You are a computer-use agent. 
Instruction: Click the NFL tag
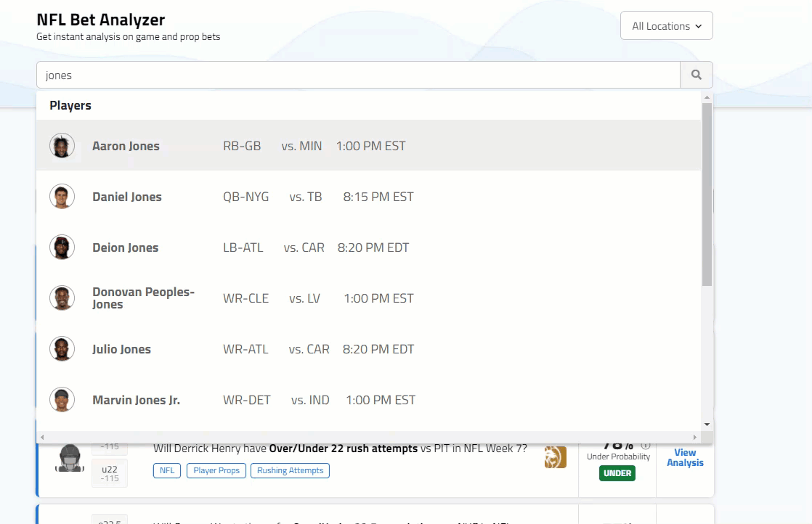(x=167, y=470)
